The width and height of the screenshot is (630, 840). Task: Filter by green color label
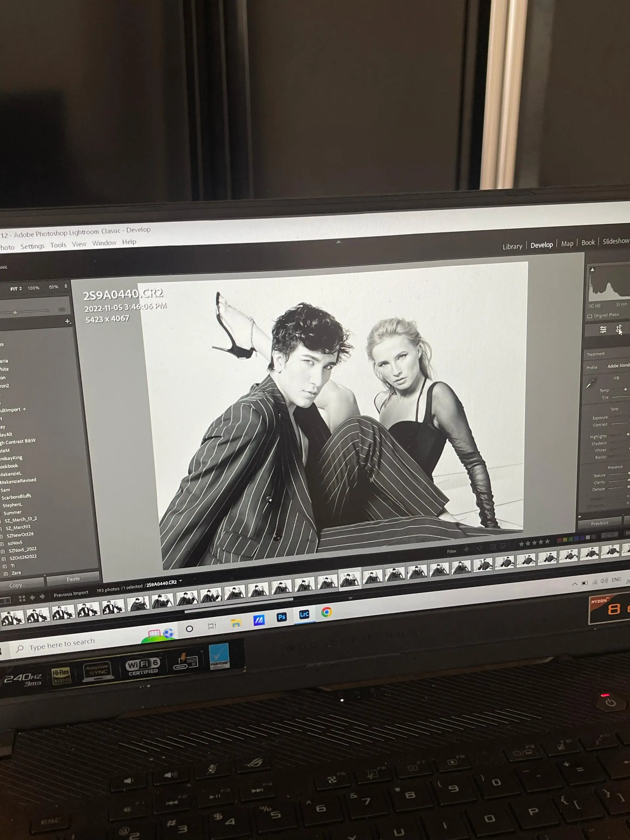(571, 539)
